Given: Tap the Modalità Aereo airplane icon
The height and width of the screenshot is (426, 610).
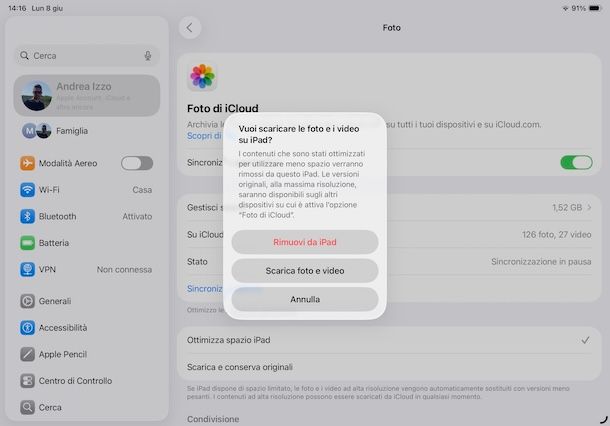Looking at the screenshot, I should click(27, 163).
